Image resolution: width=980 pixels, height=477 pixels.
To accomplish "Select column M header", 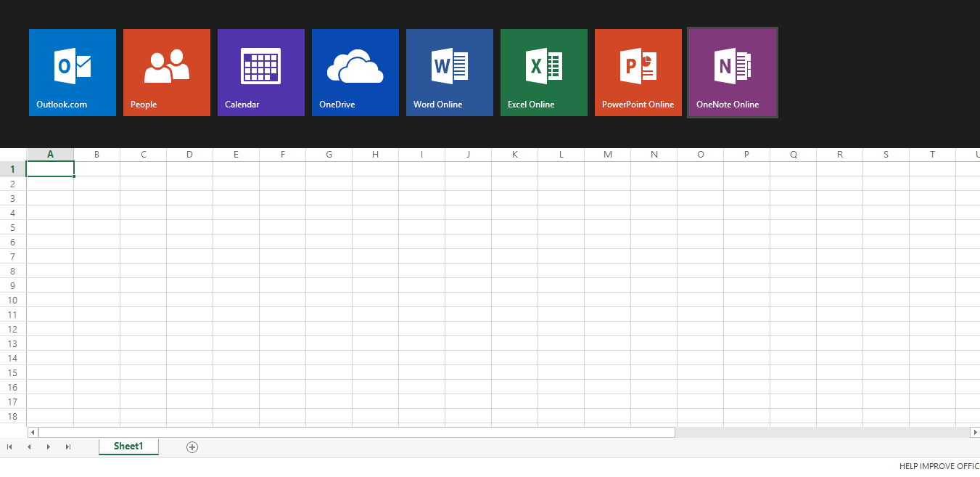I will pyautogui.click(x=608, y=155).
